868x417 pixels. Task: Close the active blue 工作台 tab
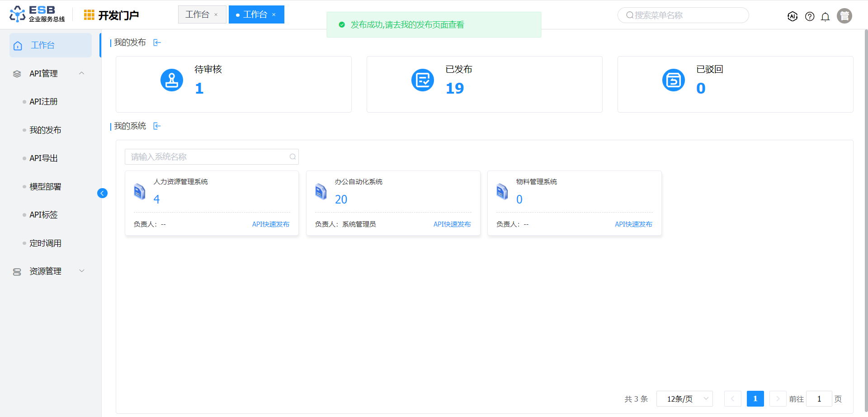coord(274,15)
